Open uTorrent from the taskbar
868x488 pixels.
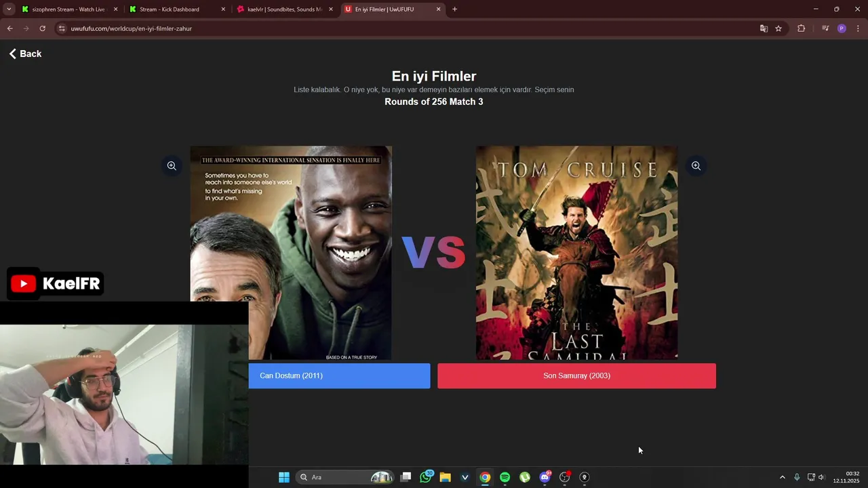click(x=525, y=477)
